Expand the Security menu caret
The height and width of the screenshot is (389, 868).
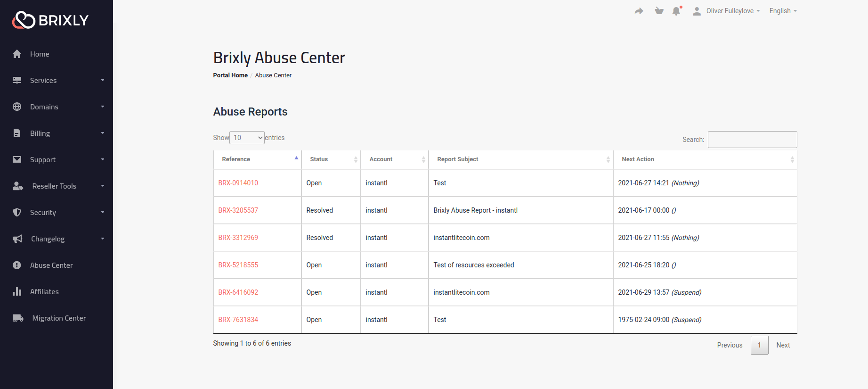click(x=103, y=212)
